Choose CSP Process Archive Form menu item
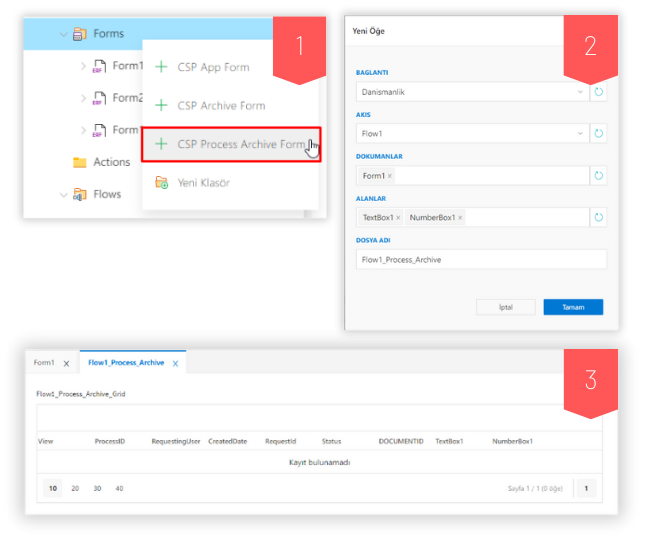The image size is (647, 535). [x=231, y=144]
